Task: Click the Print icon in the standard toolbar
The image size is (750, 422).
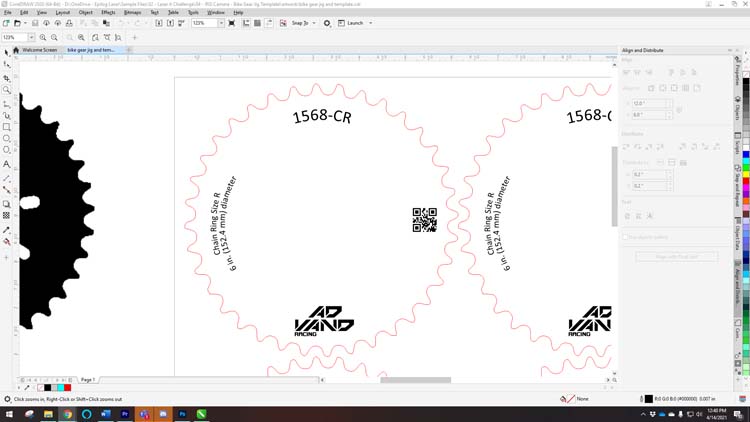Action: click(x=69, y=23)
